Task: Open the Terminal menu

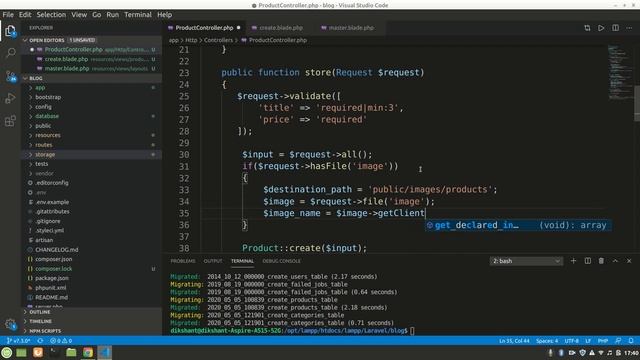Action: [x=138, y=15]
